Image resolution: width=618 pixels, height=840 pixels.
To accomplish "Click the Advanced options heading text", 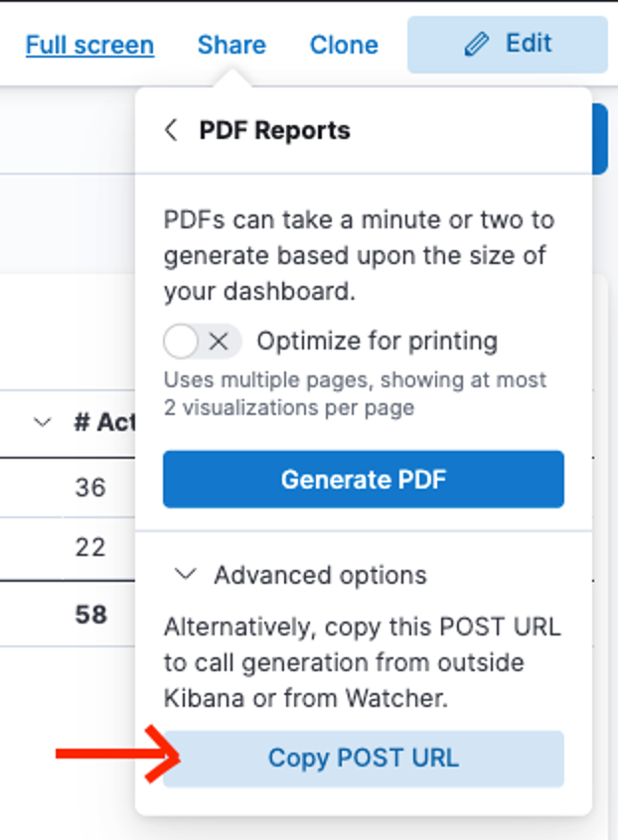I will [x=320, y=575].
